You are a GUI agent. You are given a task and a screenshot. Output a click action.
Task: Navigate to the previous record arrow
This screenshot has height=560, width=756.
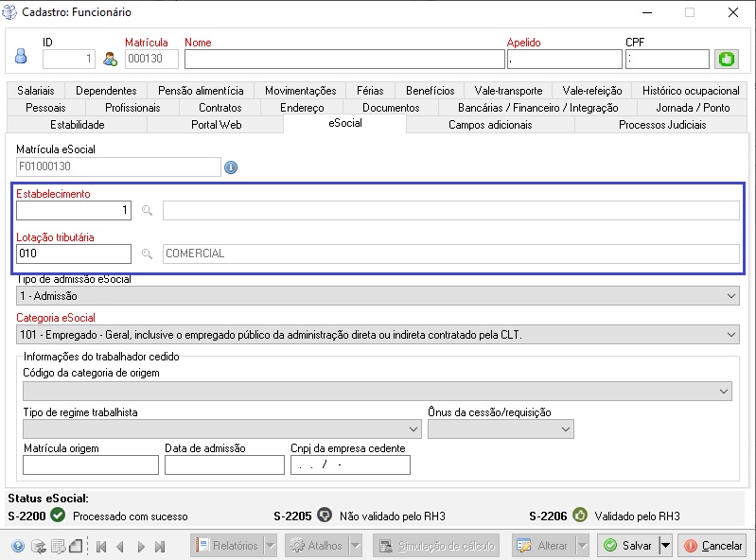coord(120,546)
